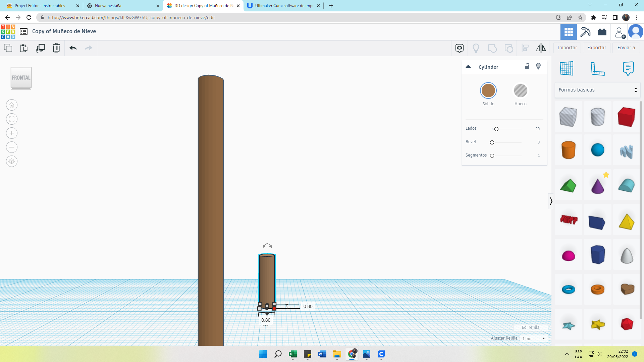The image size is (644, 362).
Task: Toggle the cylinder lock icon
Action: pos(527,66)
